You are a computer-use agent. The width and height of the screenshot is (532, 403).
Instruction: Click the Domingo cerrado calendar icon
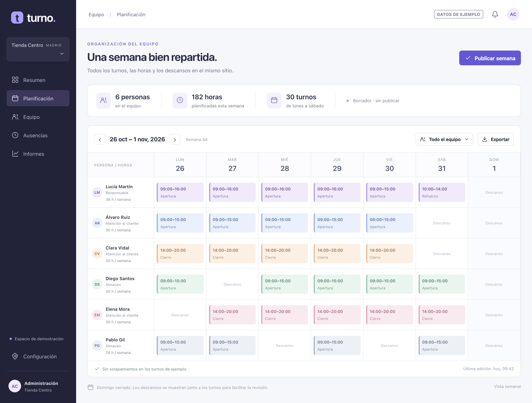click(x=90, y=387)
